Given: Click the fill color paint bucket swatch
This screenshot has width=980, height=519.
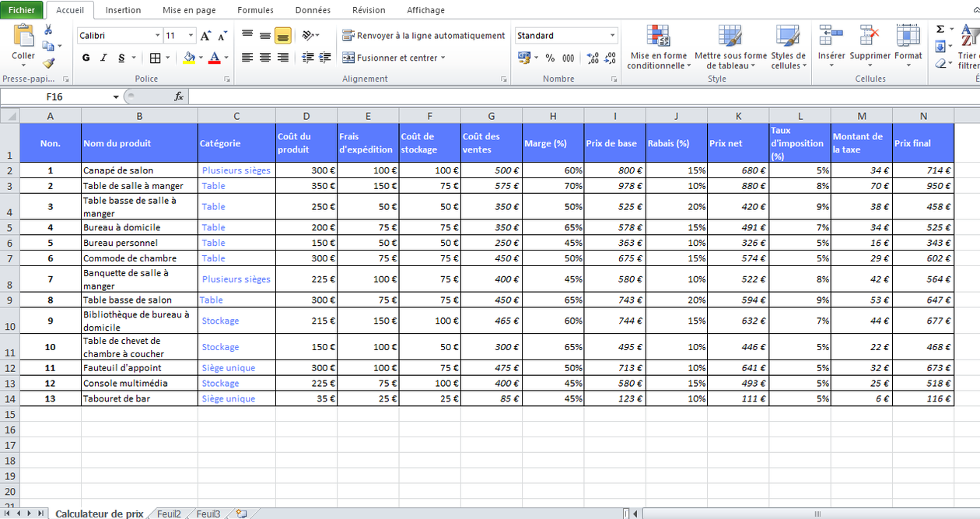Looking at the screenshot, I should click(189, 58).
